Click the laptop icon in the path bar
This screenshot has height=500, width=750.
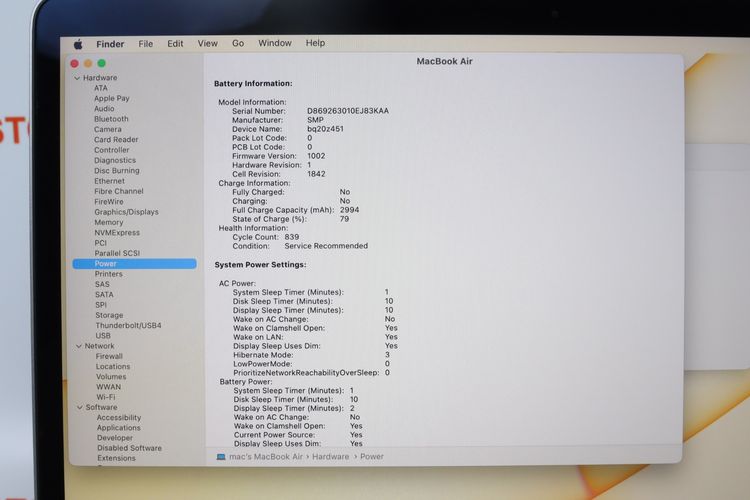(x=221, y=457)
